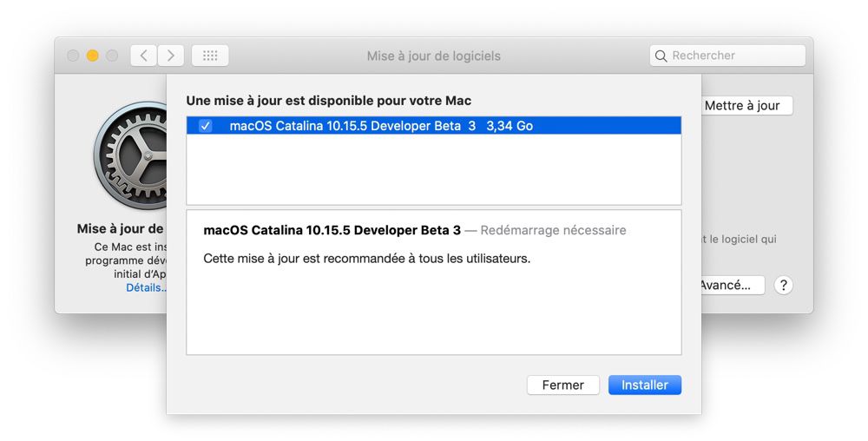Screen dimensions: 868x441
Task: Go back with the left chevron
Action: 144,56
